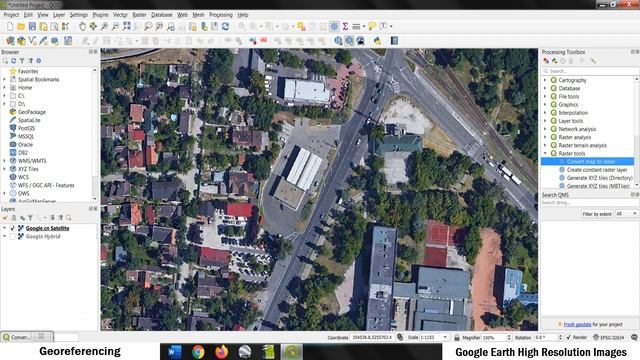Image resolution: width=640 pixels, height=360 pixels.
Task: Click the Search QMS search string field
Action: (x=590, y=203)
